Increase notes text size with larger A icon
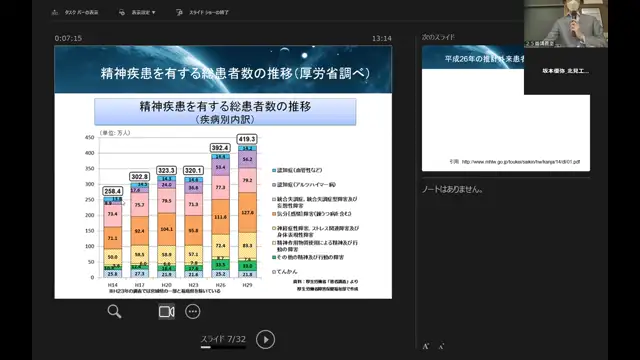Viewport: 640px width, 360px height. 426,346
